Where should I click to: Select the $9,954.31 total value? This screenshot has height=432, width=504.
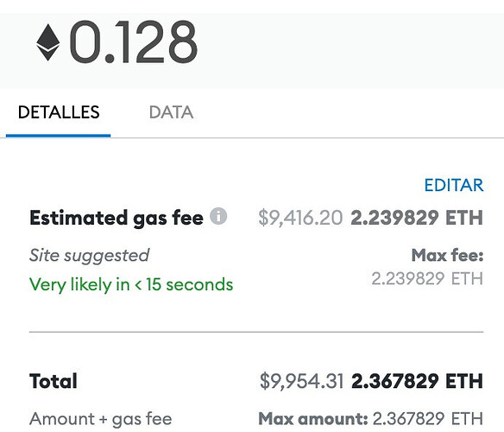(301, 381)
